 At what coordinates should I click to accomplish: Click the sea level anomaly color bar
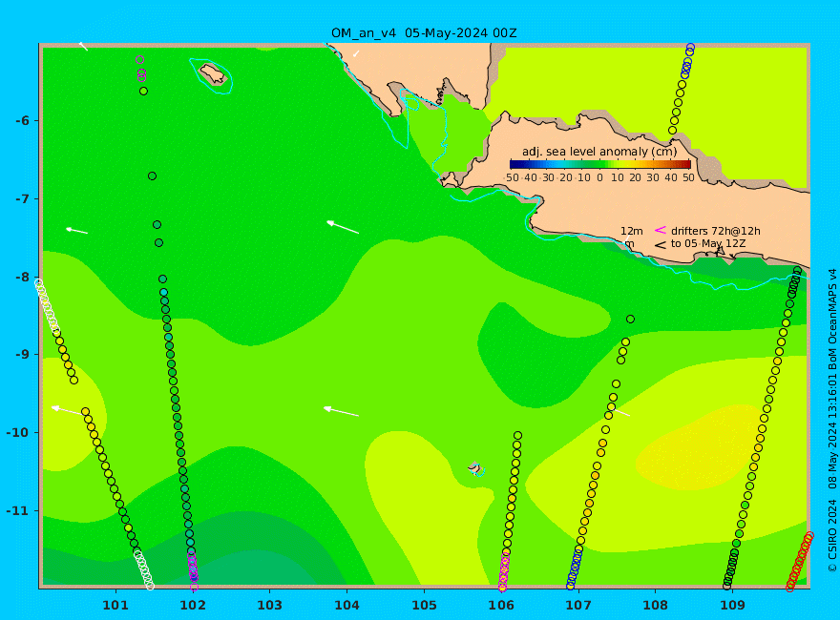coord(600,164)
